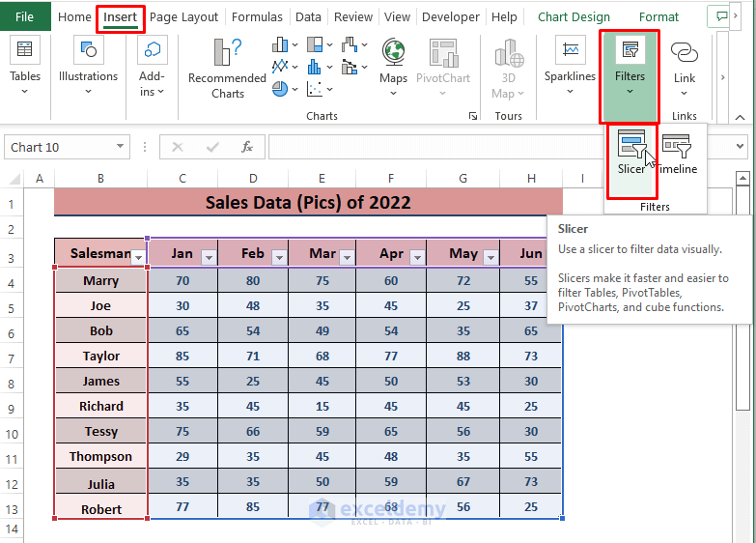Screen dimensions: 756x543
Task: Insert a Link
Action: (x=684, y=64)
